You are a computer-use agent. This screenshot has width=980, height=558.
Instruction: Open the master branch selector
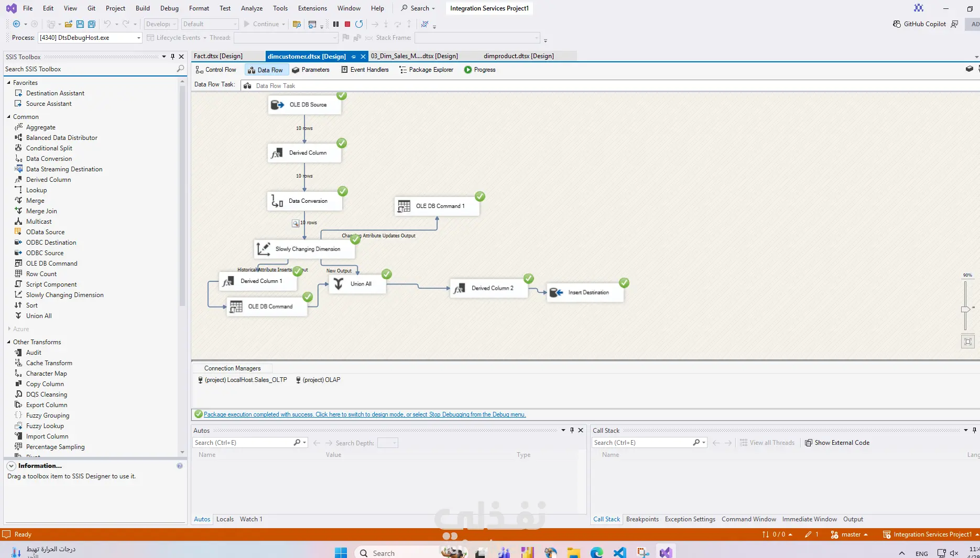tap(849, 534)
